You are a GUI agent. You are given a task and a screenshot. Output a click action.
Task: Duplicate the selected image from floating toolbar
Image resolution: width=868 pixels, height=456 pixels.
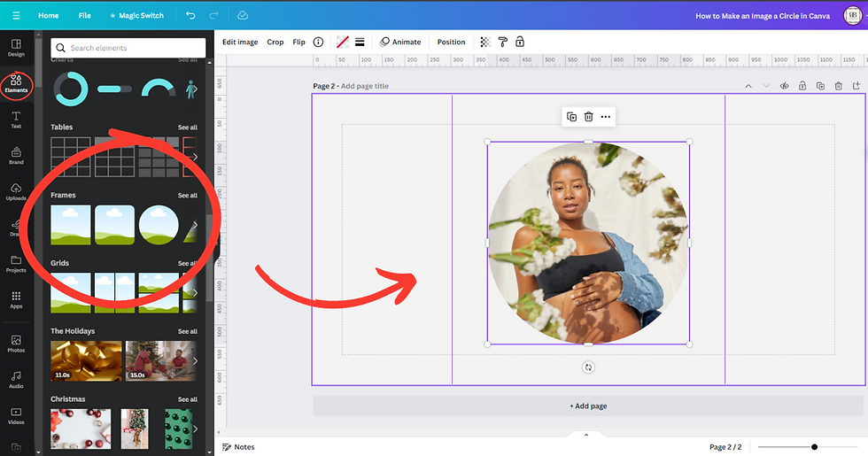coord(572,117)
